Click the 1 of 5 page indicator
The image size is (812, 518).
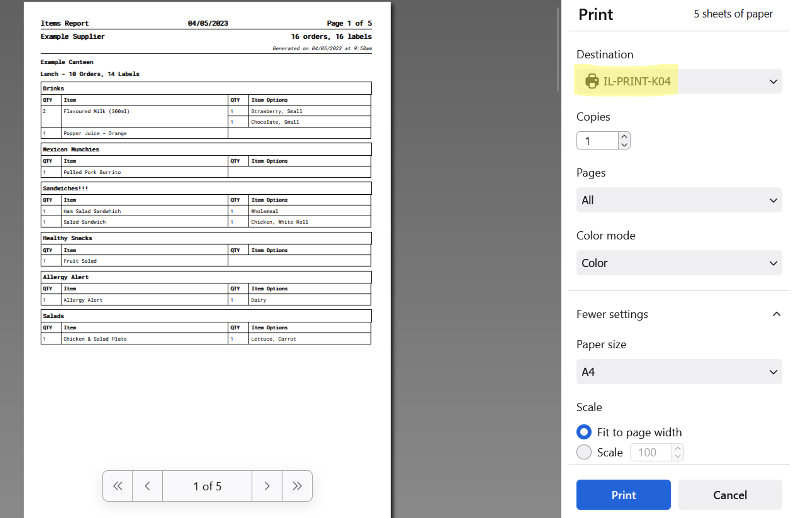pos(207,486)
